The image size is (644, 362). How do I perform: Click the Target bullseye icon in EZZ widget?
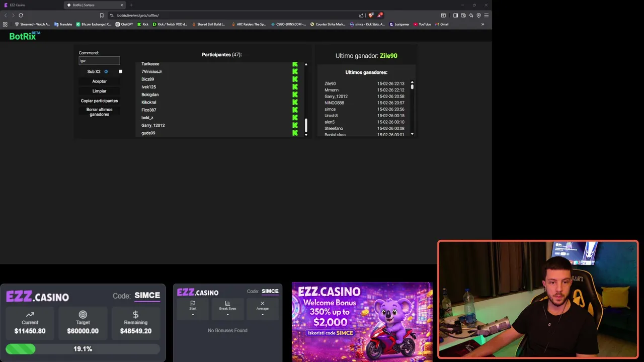(83, 314)
